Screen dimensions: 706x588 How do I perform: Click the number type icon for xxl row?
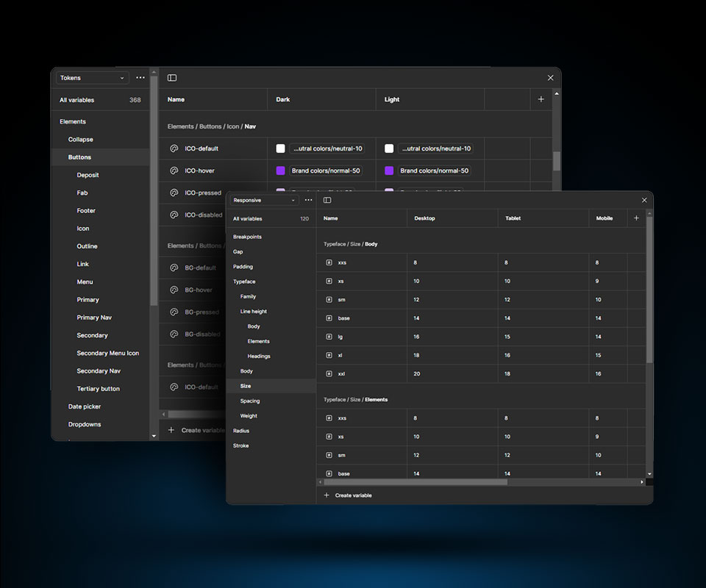[329, 373]
